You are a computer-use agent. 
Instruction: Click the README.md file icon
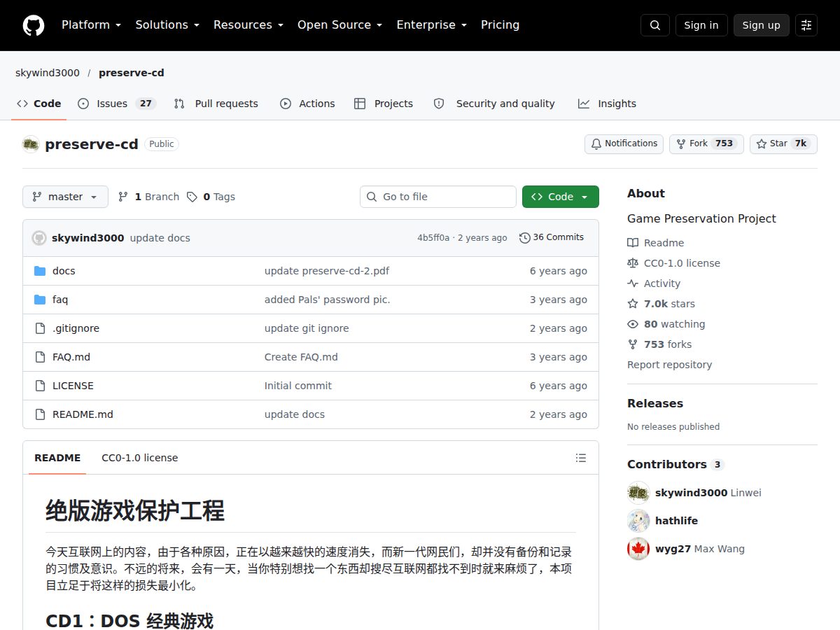pos(40,414)
